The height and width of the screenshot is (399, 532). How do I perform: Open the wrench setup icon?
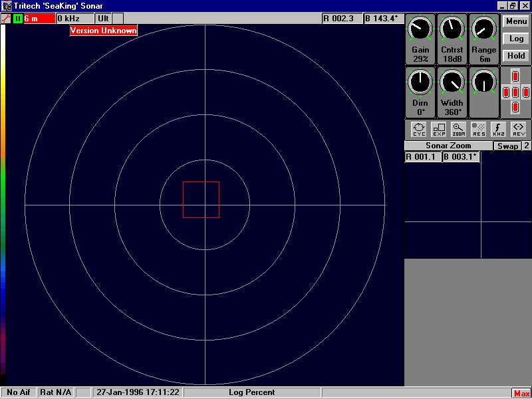pos(6,19)
